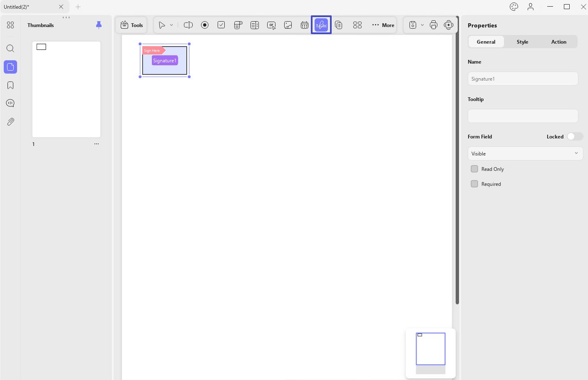Select the Signature field tool
The height and width of the screenshot is (380, 588).
click(321, 25)
